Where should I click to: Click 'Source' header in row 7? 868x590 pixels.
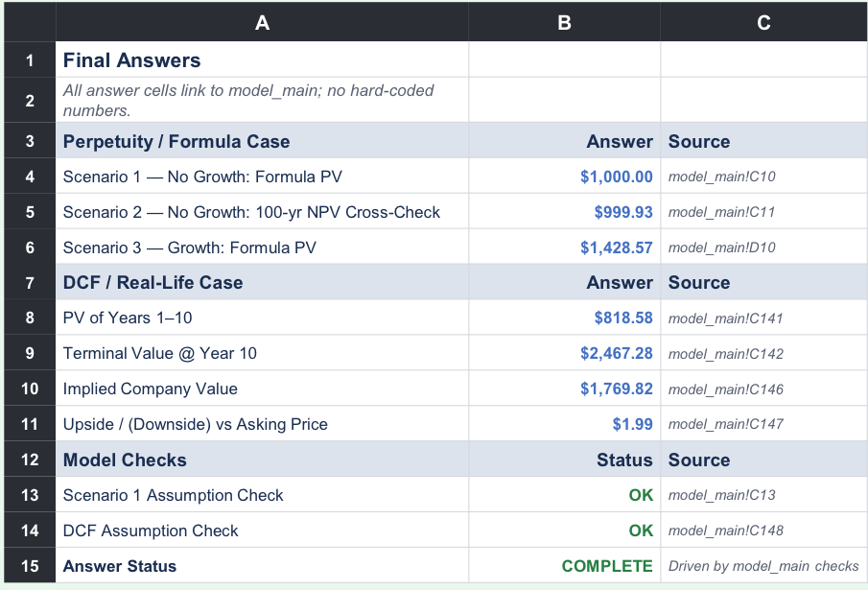763,282
